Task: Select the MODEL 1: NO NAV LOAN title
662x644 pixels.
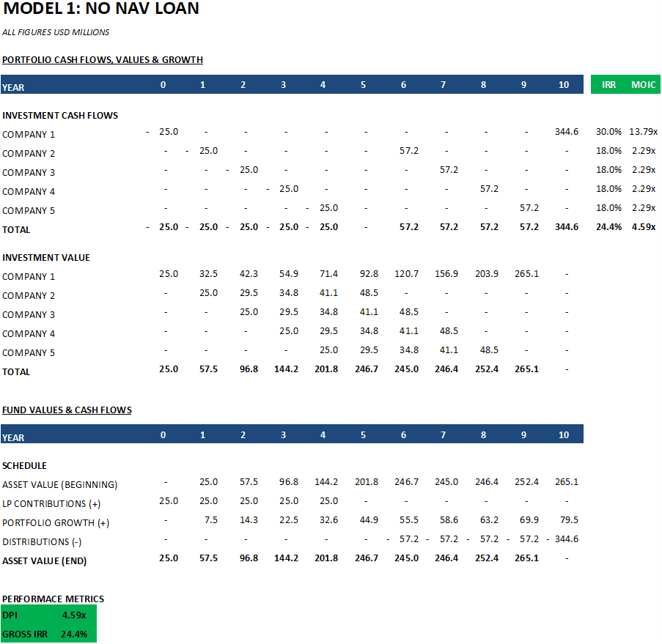Action: (x=99, y=10)
